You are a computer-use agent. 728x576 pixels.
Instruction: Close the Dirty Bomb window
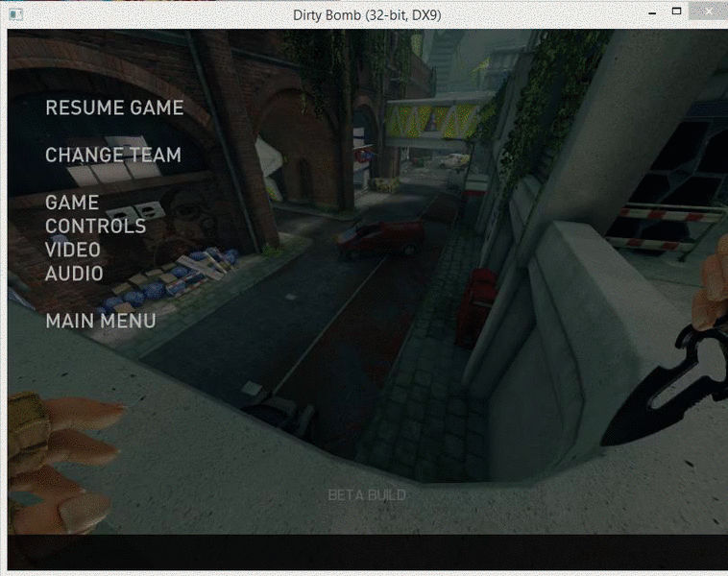click(x=709, y=12)
